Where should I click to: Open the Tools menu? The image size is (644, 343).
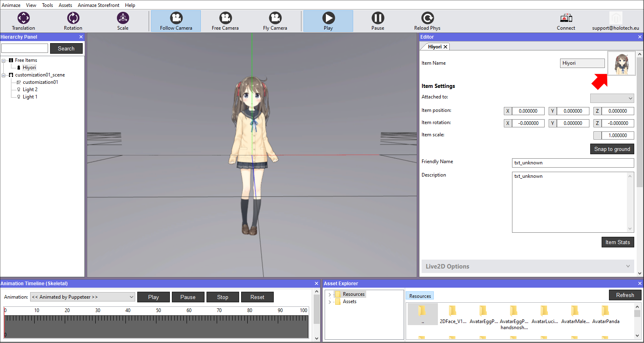click(47, 5)
